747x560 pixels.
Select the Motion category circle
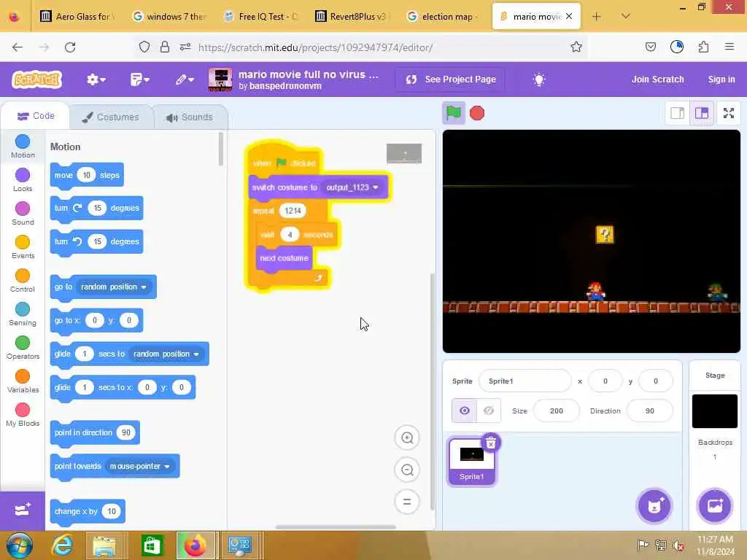[23, 141]
